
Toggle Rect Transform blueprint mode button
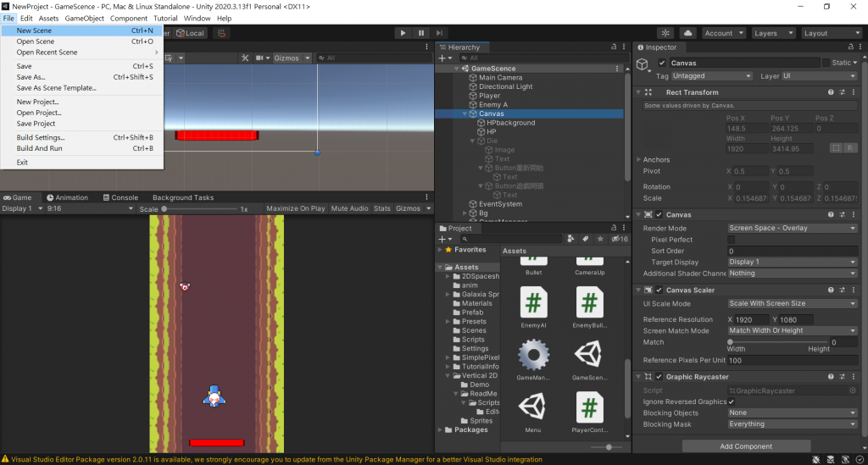(836, 147)
